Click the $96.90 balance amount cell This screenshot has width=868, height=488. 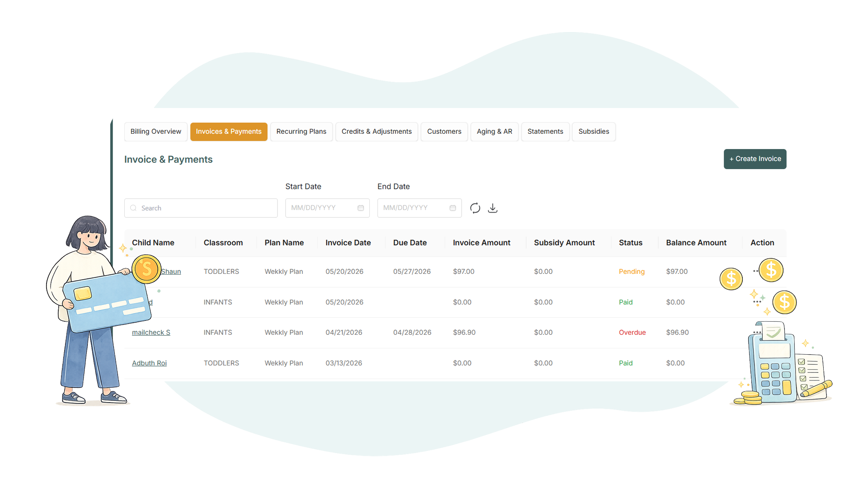coord(677,333)
